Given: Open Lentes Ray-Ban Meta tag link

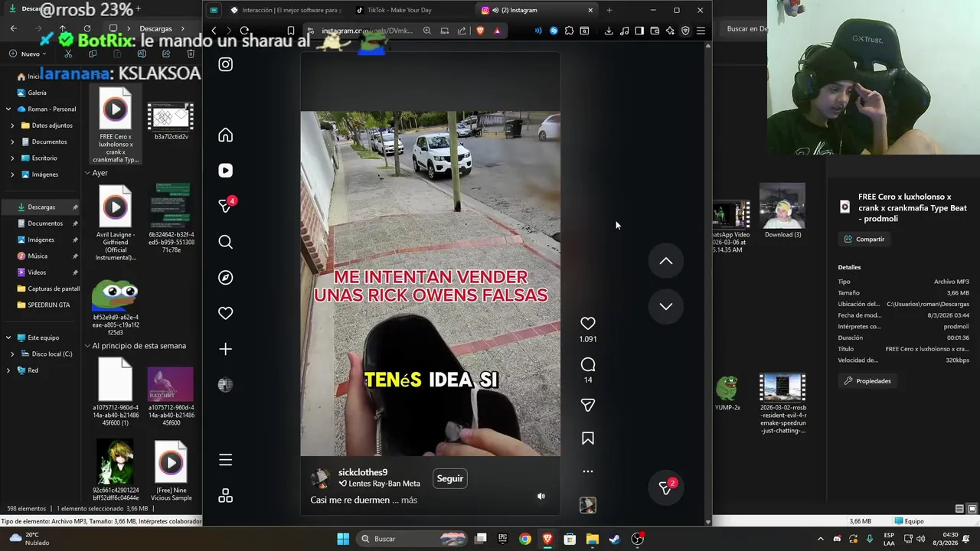Looking at the screenshot, I should (384, 484).
